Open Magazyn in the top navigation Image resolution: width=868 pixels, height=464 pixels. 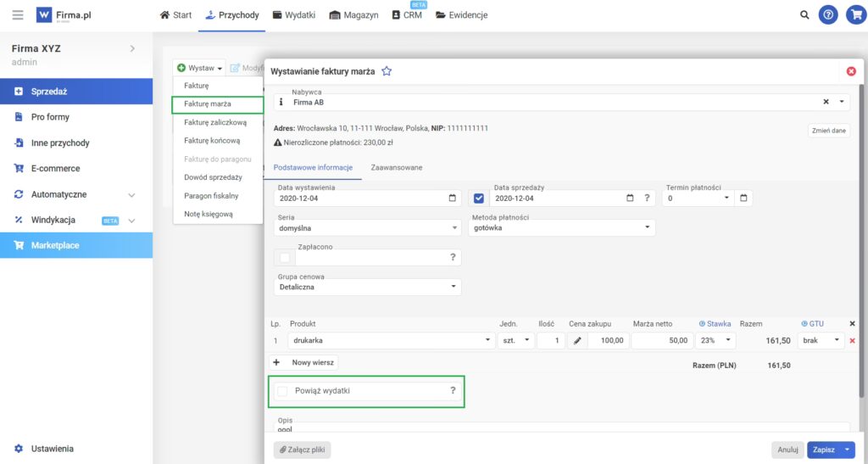[x=353, y=15]
